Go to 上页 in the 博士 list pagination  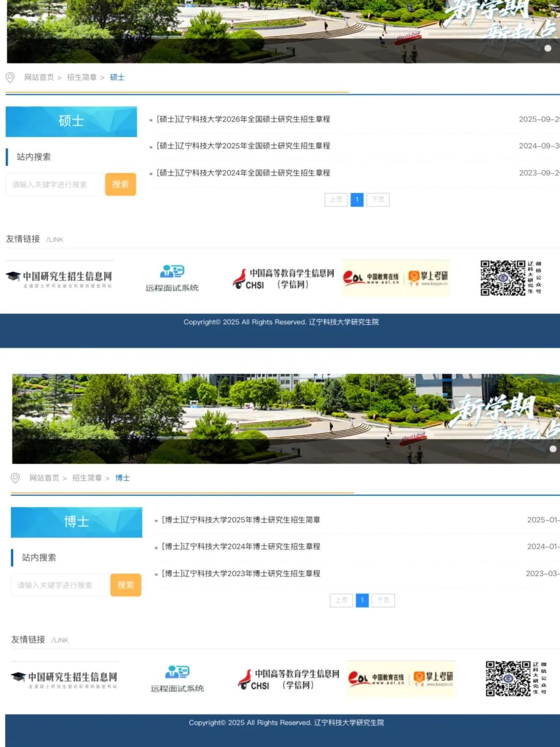tap(341, 600)
